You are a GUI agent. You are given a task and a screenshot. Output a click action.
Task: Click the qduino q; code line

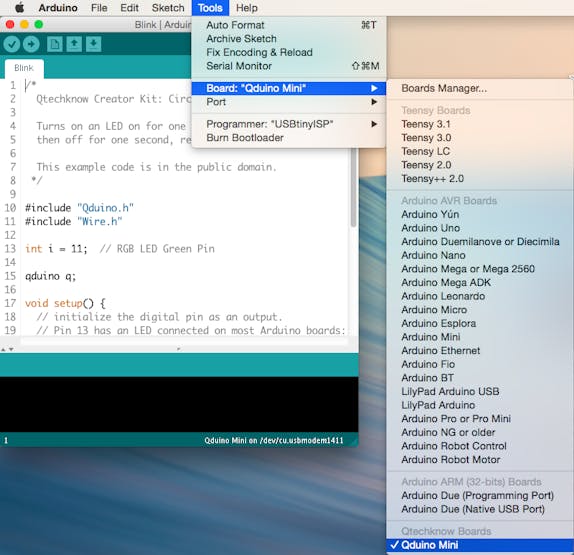point(51,276)
